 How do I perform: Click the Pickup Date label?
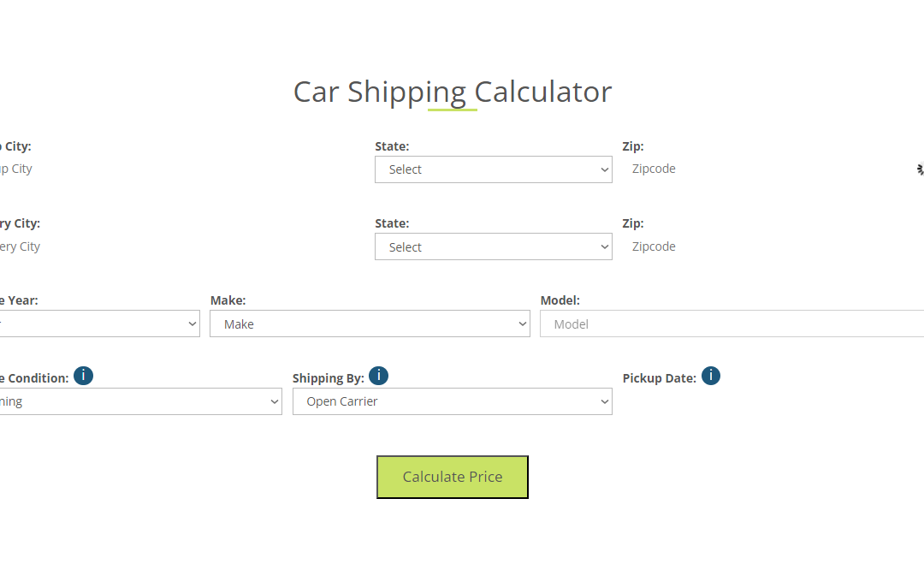click(x=660, y=377)
